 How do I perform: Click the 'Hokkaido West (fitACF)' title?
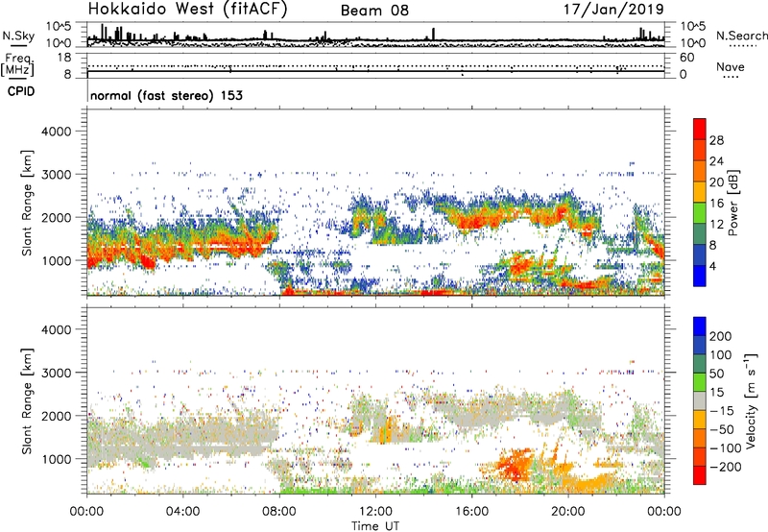pos(187,10)
